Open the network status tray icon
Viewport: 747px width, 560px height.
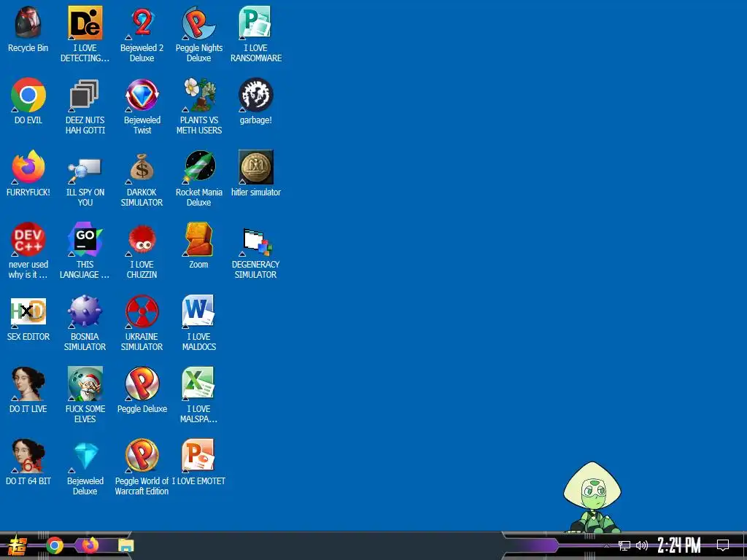click(x=624, y=545)
